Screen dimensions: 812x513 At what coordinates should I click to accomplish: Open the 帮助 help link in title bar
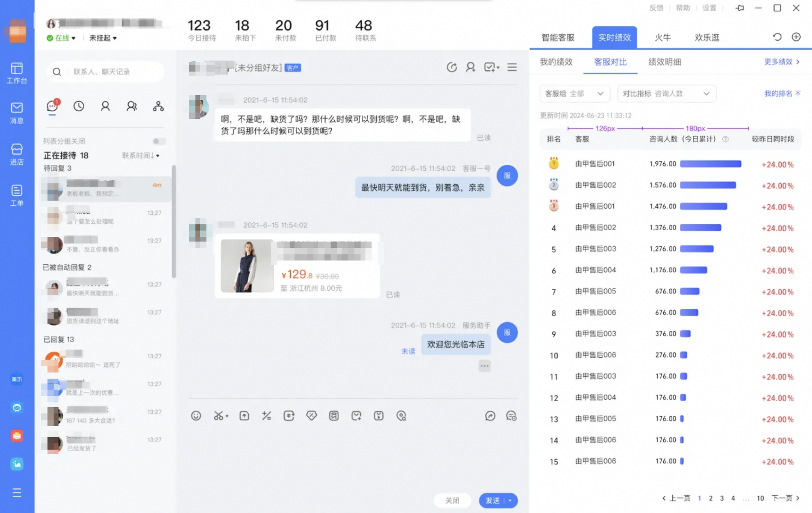pyautogui.click(x=683, y=8)
